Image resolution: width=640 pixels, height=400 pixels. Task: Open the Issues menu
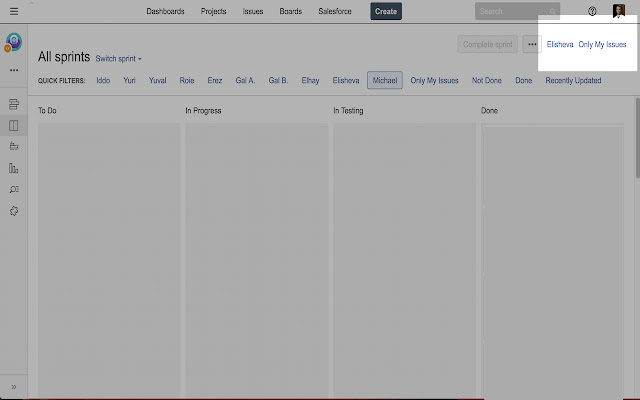[x=253, y=11]
